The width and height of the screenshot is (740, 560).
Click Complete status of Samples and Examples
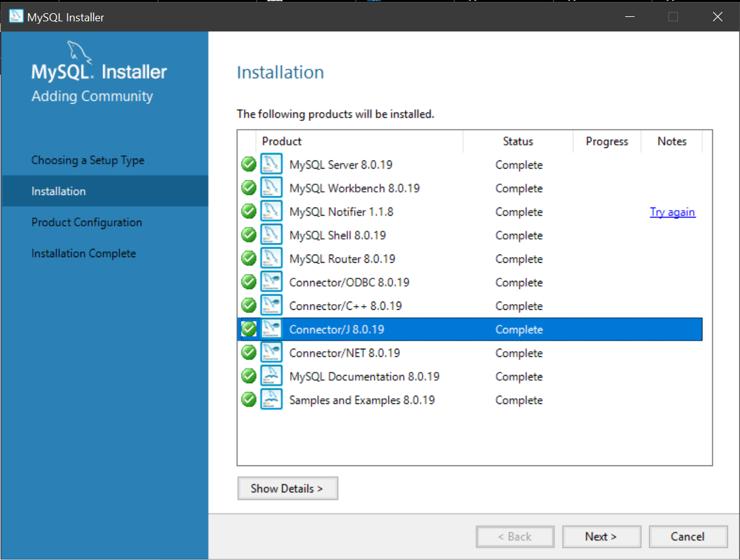[518, 401]
